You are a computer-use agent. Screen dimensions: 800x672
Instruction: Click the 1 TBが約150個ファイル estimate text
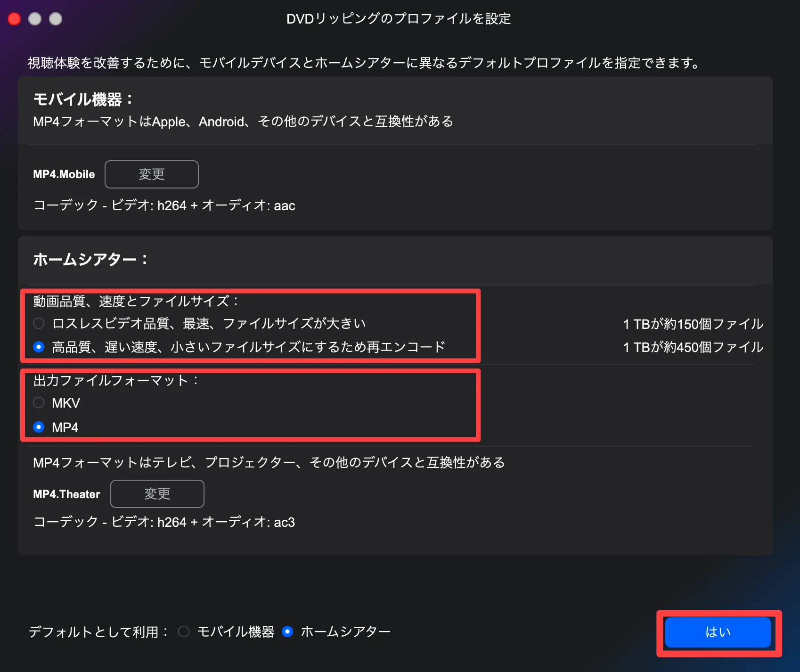point(693,324)
